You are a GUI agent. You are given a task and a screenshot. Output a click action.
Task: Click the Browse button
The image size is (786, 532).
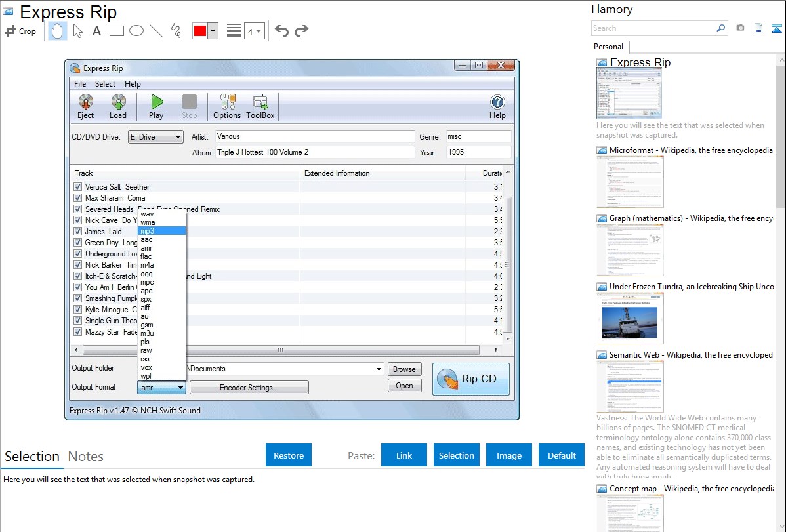(x=405, y=369)
